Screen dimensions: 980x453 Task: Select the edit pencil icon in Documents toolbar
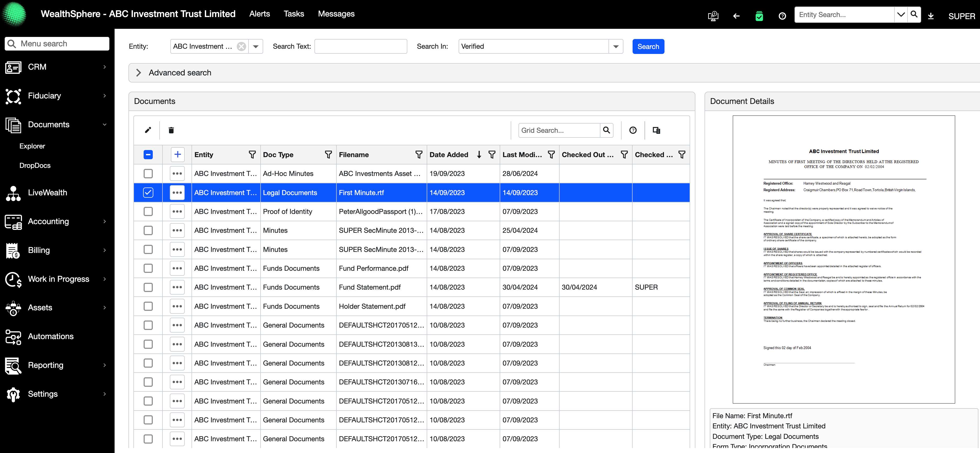click(x=148, y=130)
